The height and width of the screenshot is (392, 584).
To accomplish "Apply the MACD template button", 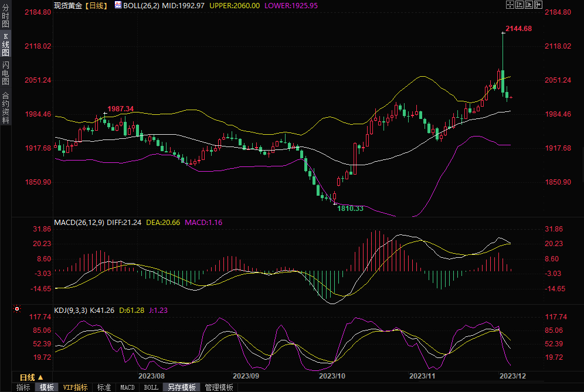I will 127,387.
